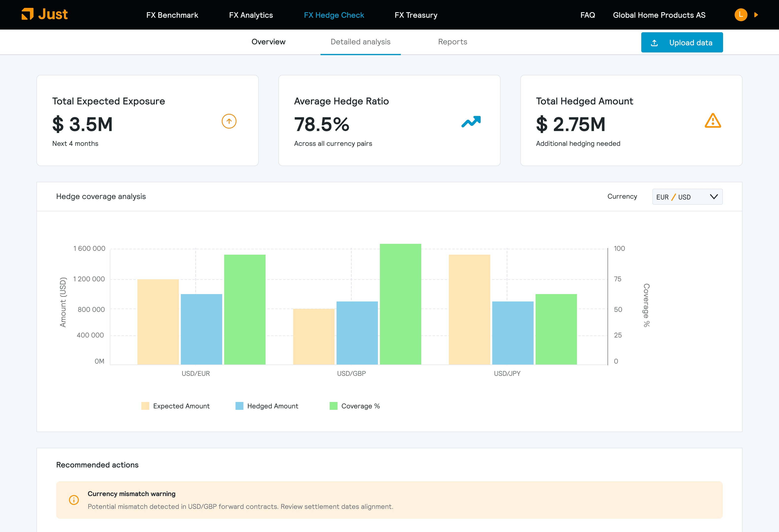Open the EUR / USD currency dropdown

[687, 197]
